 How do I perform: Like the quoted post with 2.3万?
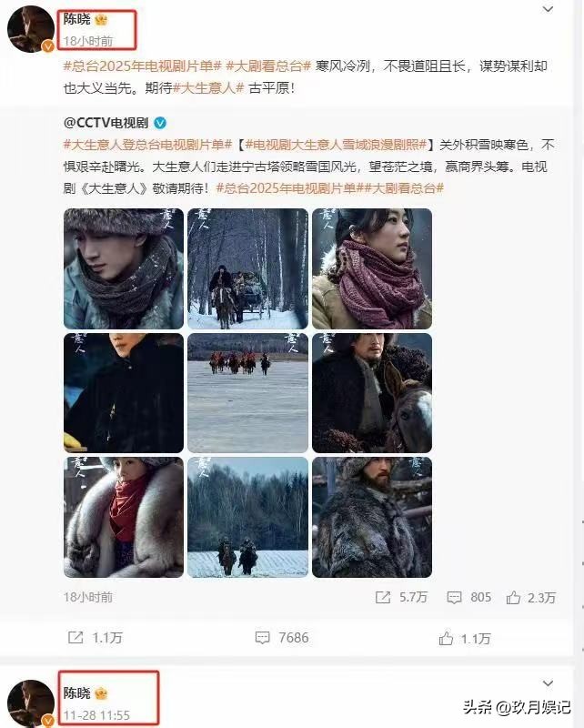pyautogui.click(x=513, y=597)
